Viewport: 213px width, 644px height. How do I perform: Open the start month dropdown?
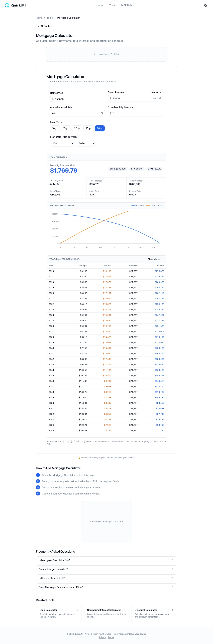coord(62,143)
